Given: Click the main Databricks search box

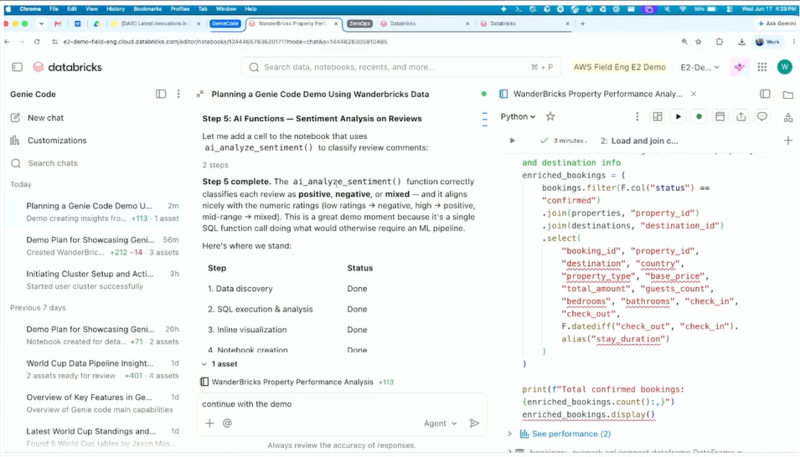Looking at the screenshot, I should (x=401, y=67).
